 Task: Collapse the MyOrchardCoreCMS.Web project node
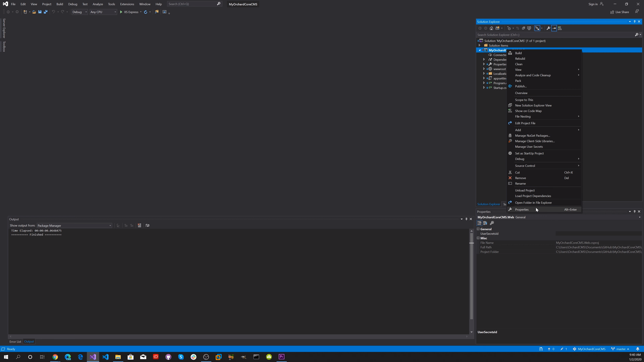point(479,50)
